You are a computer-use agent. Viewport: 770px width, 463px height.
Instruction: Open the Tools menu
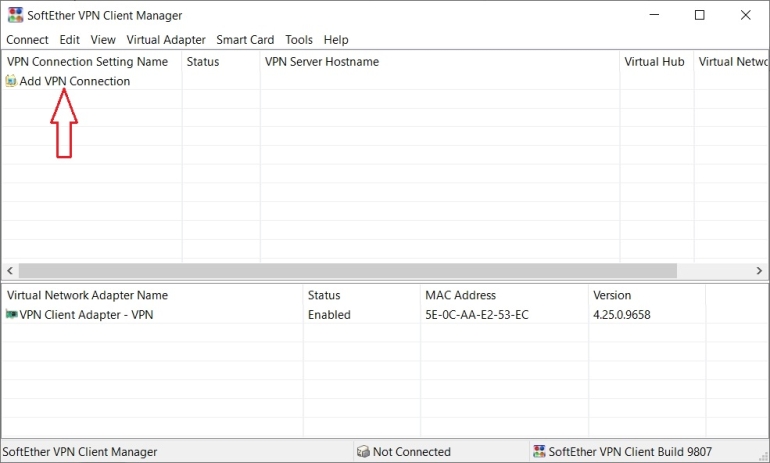point(299,40)
